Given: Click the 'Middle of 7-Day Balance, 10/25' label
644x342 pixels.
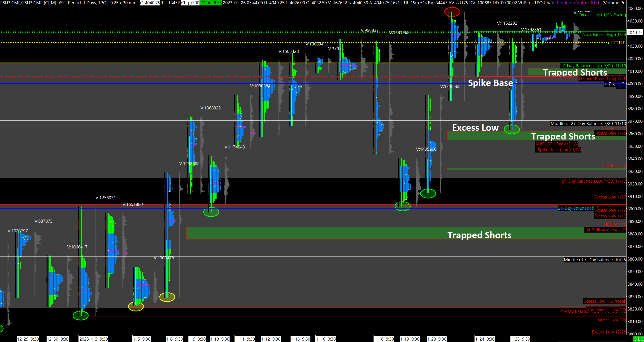Looking at the screenshot, I should 595,260.
